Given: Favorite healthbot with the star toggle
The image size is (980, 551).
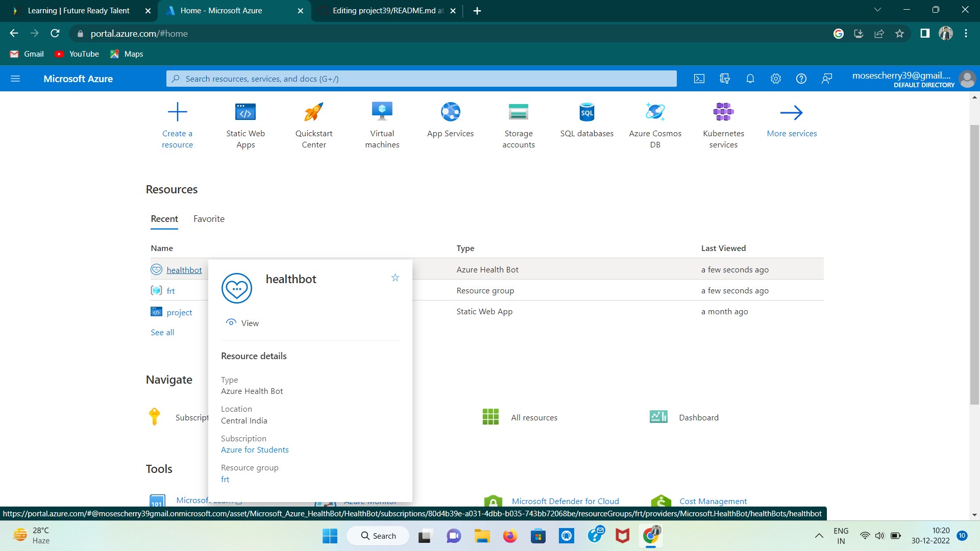Looking at the screenshot, I should (395, 278).
